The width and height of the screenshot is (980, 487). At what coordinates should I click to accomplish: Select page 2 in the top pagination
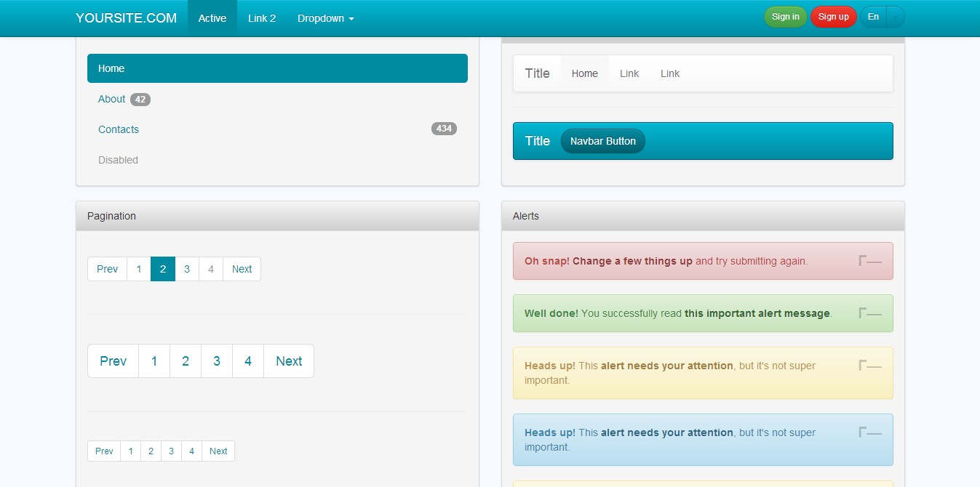tap(162, 269)
